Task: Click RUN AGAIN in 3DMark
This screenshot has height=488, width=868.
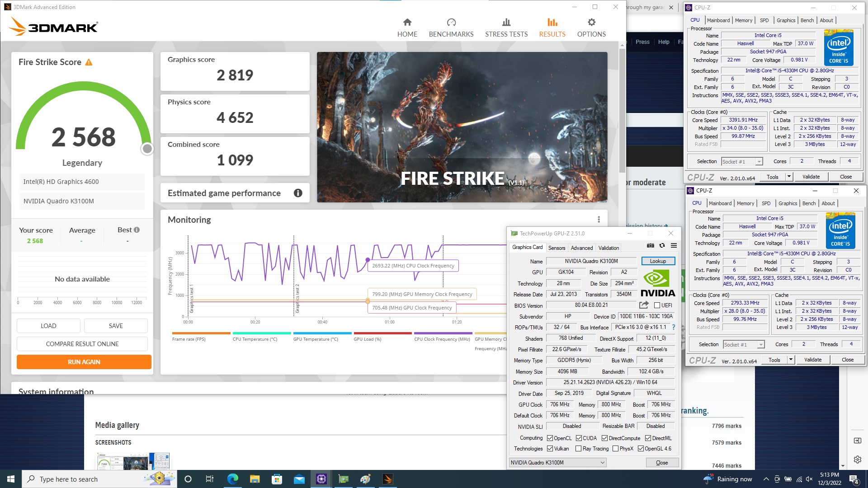Action: coord(84,362)
